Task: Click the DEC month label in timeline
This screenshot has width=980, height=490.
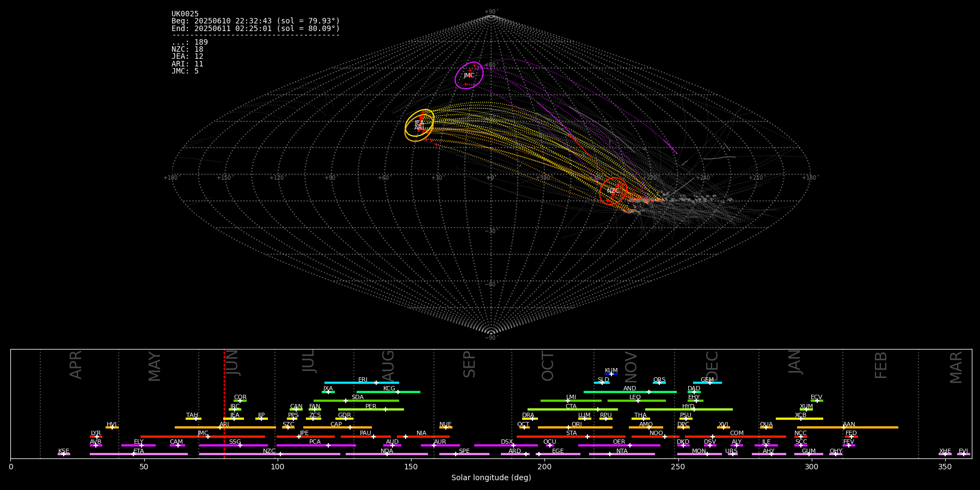Action: [x=712, y=366]
